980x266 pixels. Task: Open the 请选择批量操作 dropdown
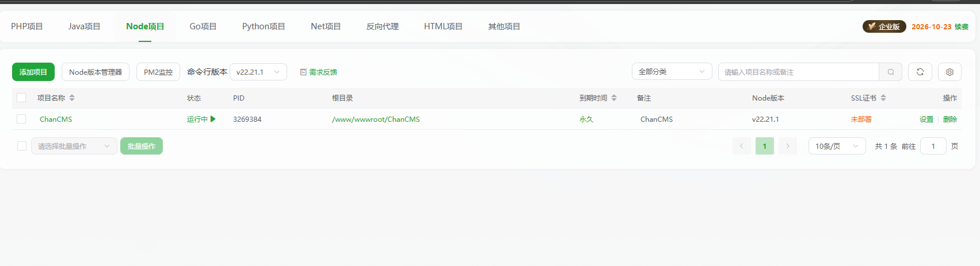(x=74, y=146)
